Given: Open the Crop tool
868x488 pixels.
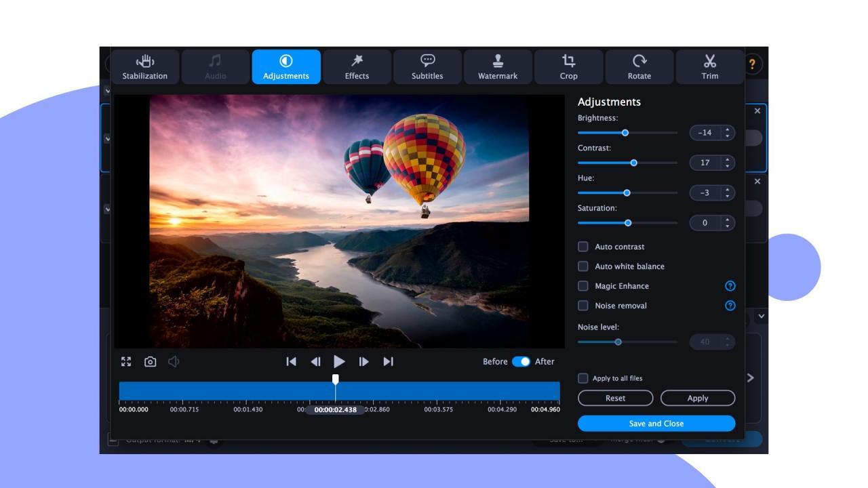Looking at the screenshot, I should coord(568,66).
